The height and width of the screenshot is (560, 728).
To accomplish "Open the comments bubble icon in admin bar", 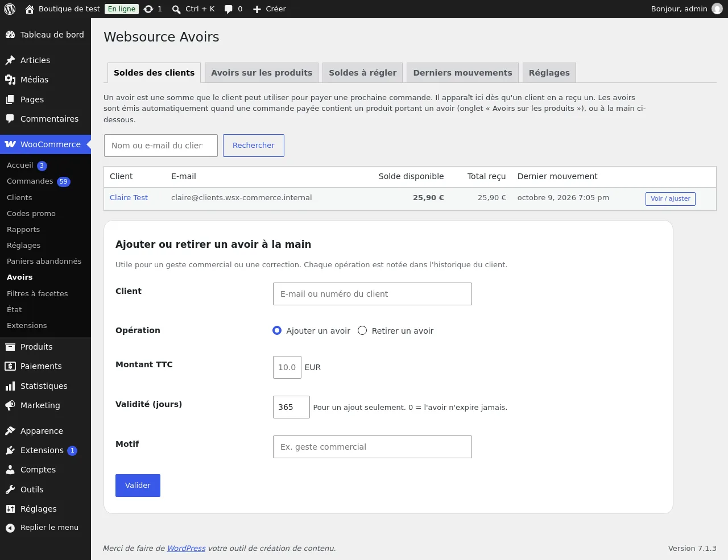I will coord(229,9).
